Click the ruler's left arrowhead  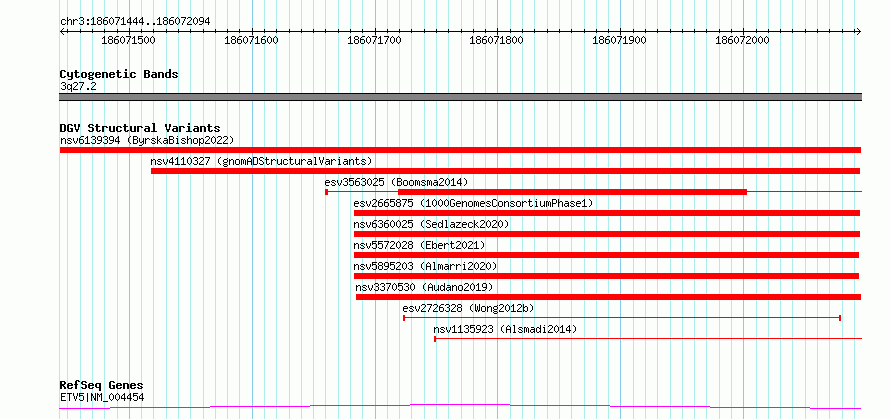point(62,31)
